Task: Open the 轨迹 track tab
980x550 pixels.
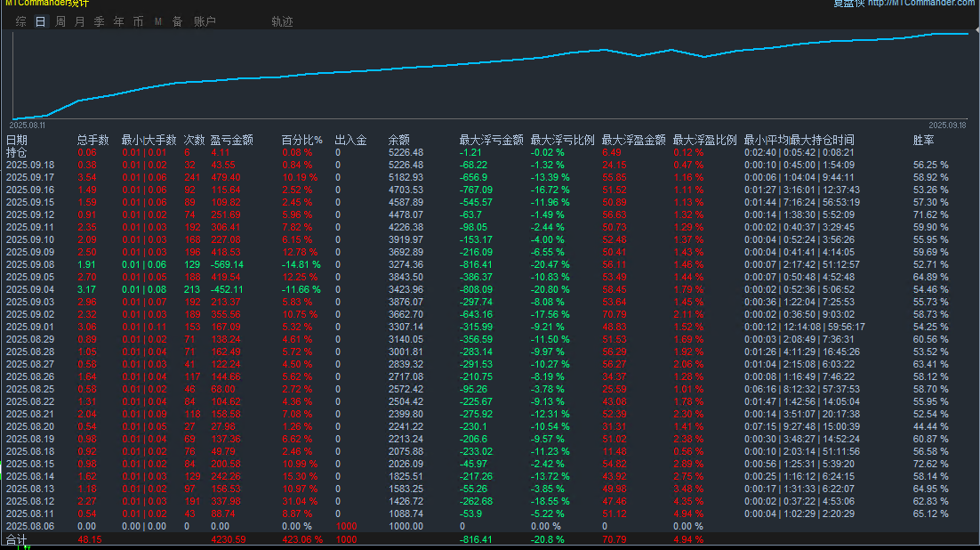Action: coord(282,21)
